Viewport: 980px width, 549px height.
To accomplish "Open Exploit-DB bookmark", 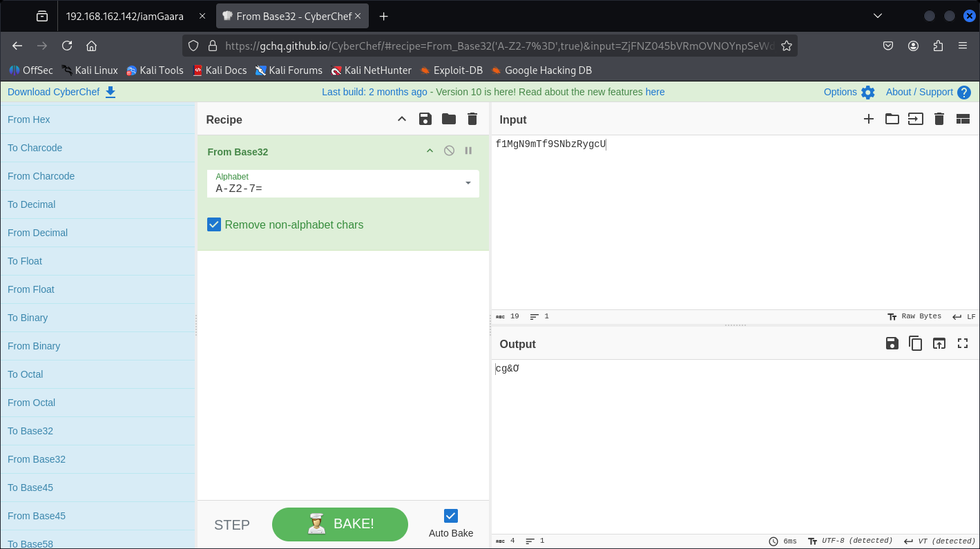I will tap(450, 70).
